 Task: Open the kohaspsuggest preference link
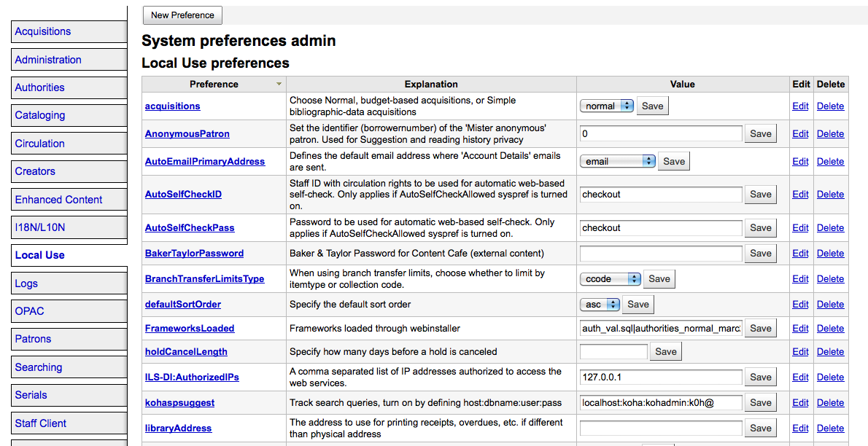click(x=179, y=403)
